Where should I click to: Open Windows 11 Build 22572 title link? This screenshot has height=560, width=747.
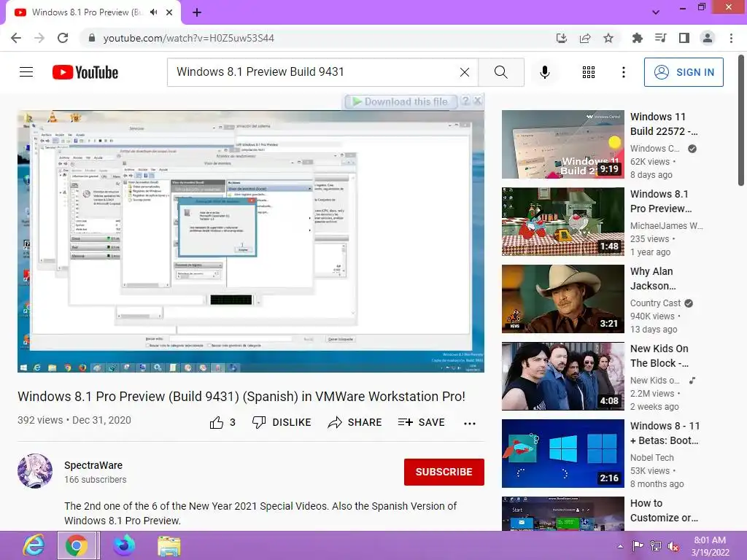pos(664,124)
